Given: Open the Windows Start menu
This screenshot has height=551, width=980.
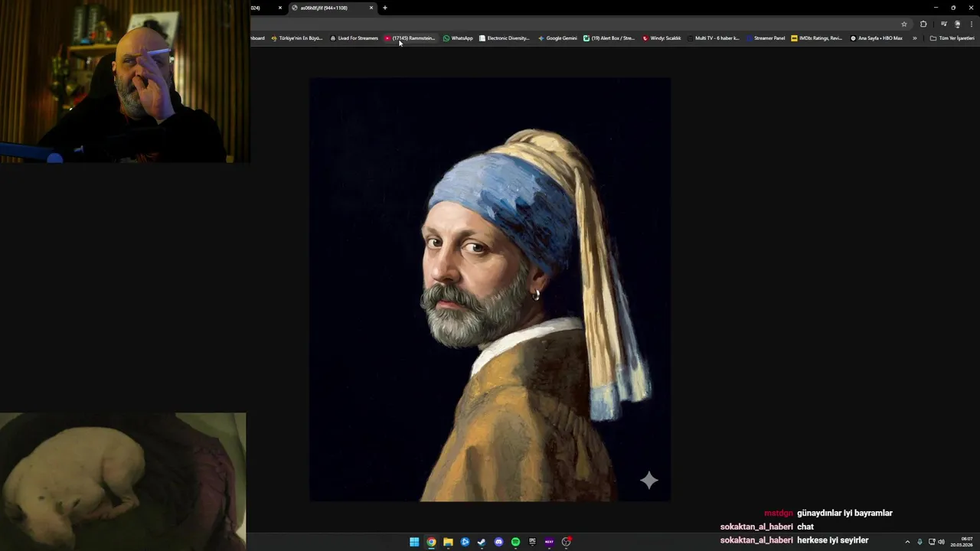Looking at the screenshot, I should 414,542.
